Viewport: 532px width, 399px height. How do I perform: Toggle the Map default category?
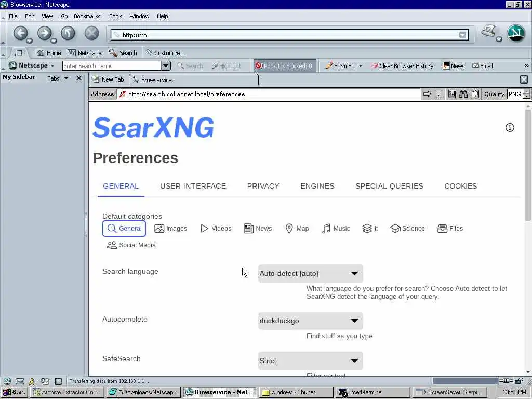point(297,229)
